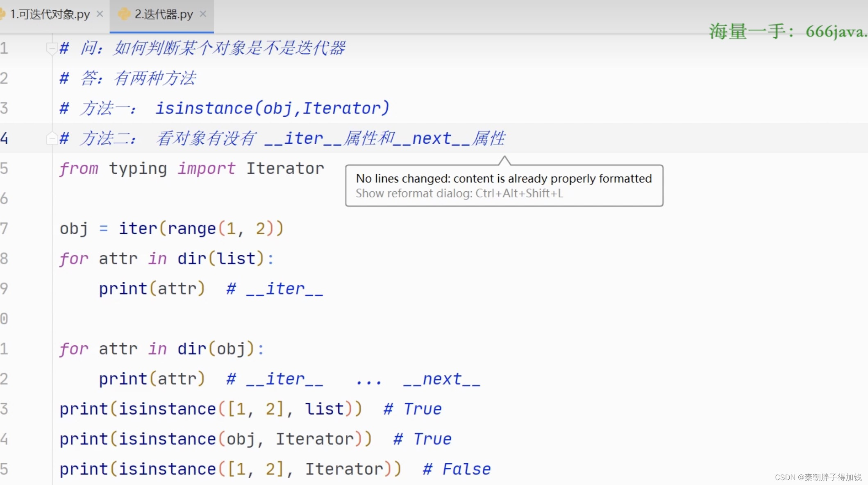Close the 2.迭代器.py editor tab

pyautogui.click(x=203, y=14)
